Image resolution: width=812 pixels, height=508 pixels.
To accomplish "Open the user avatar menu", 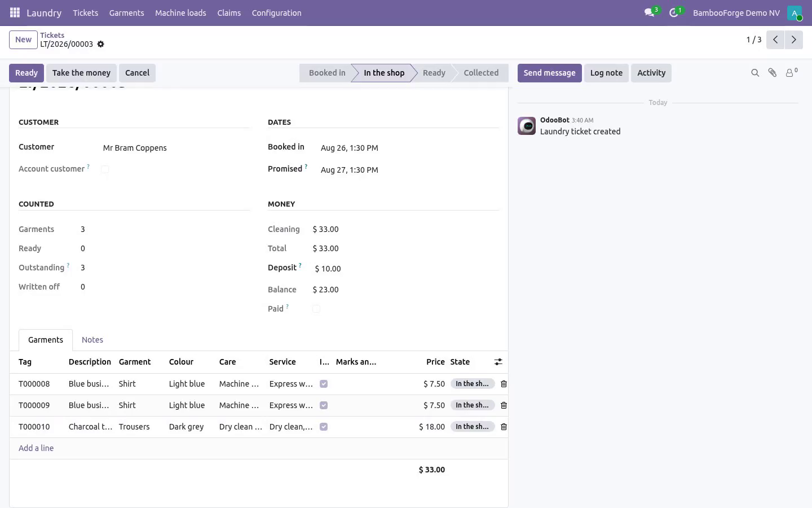I will coord(795,12).
